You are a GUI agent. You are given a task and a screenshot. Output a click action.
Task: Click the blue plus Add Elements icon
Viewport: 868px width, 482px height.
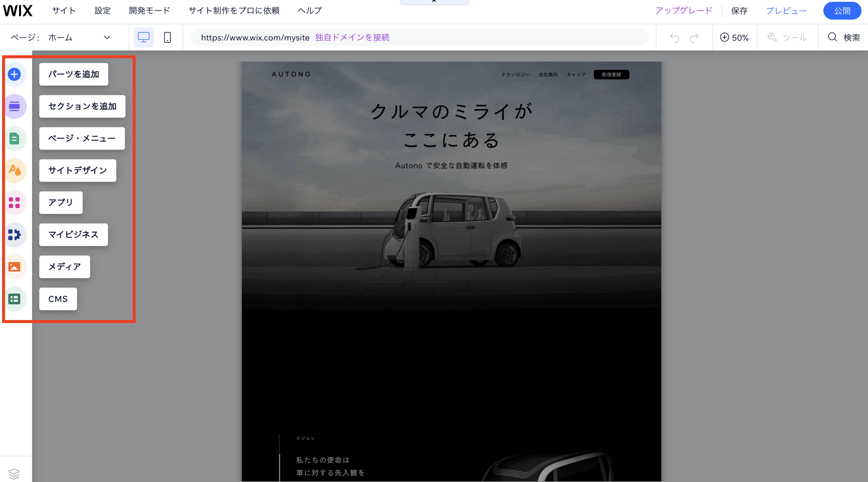pos(14,74)
